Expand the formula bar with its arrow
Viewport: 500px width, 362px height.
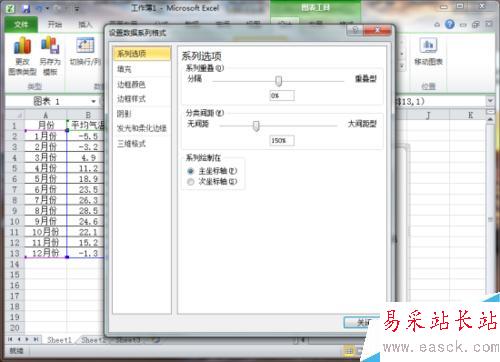490,100
